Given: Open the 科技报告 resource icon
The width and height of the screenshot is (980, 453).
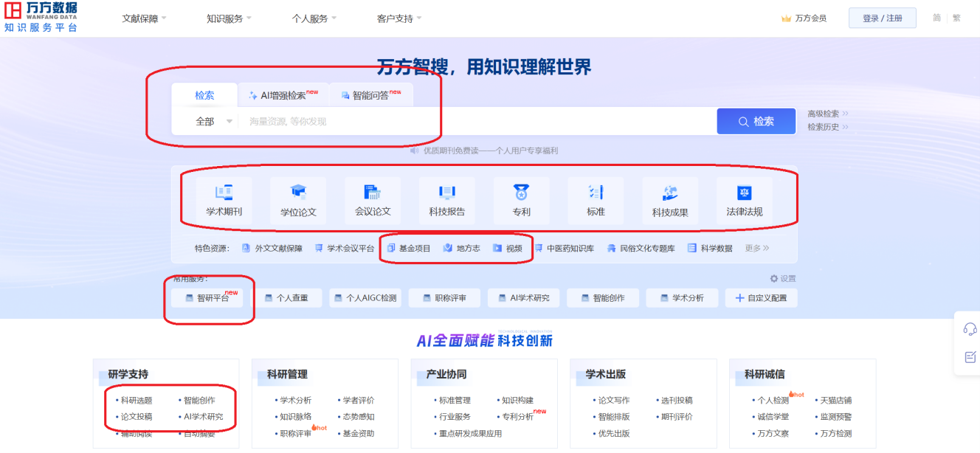Looking at the screenshot, I should [447, 193].
